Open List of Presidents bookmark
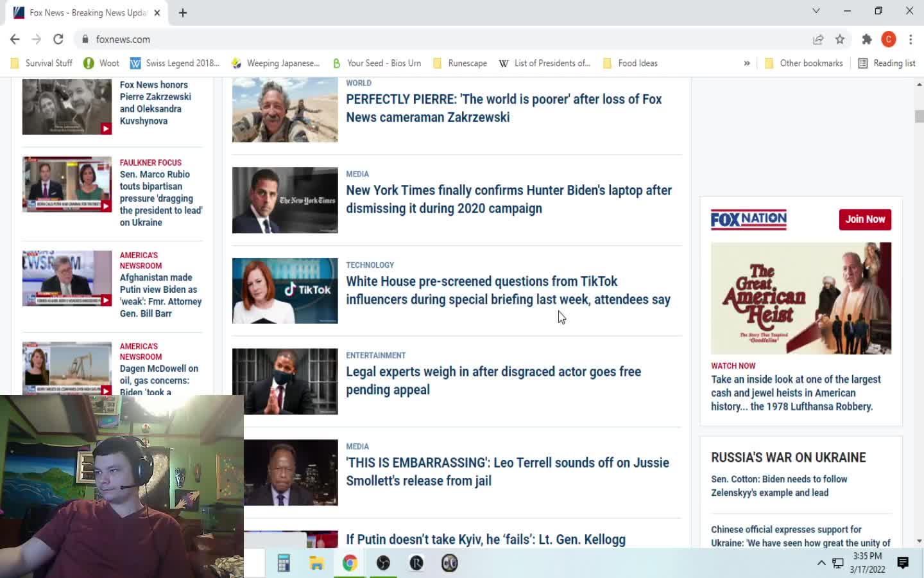Screen dimensions: 924x578 tap(545, 63)
